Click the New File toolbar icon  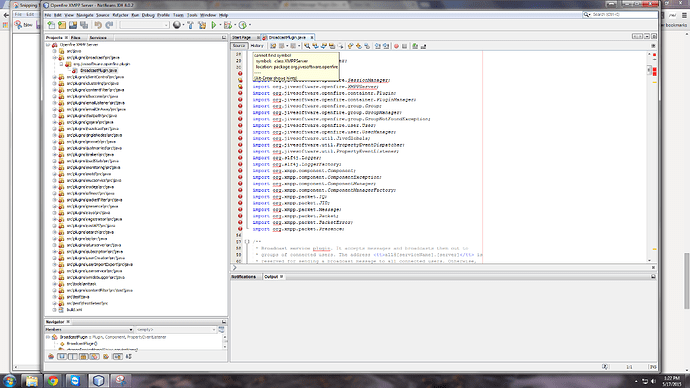51,25
